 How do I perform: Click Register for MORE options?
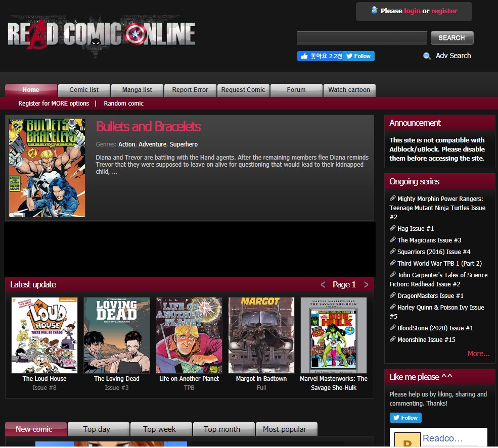[54, 104]
